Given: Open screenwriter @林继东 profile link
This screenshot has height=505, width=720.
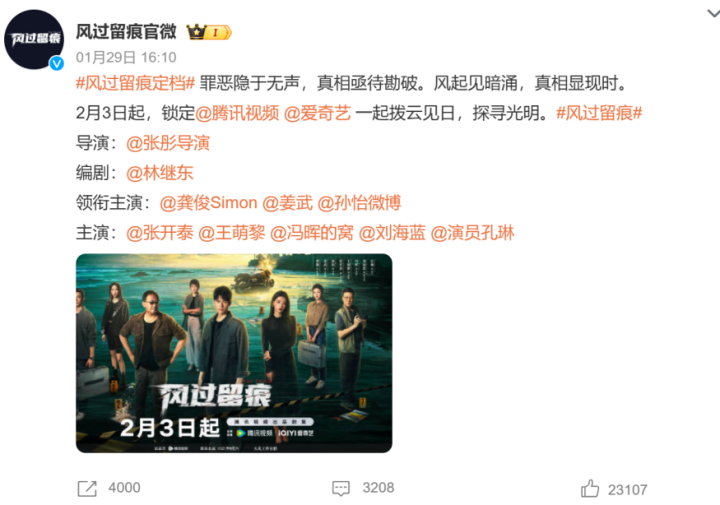Looking at the screenshot, I should (160, 173).
